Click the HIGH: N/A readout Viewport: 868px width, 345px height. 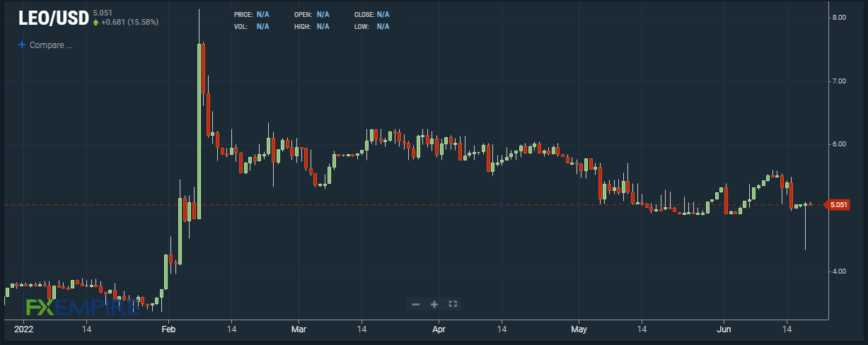tap(312, 26)
